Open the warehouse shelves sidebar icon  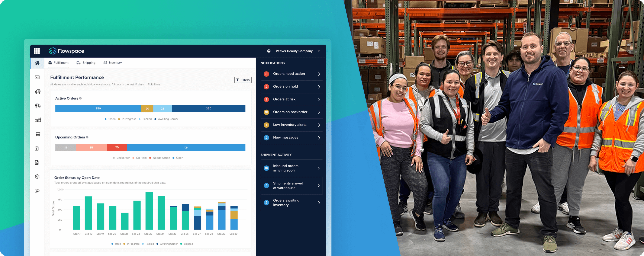[x=38, y=120]
